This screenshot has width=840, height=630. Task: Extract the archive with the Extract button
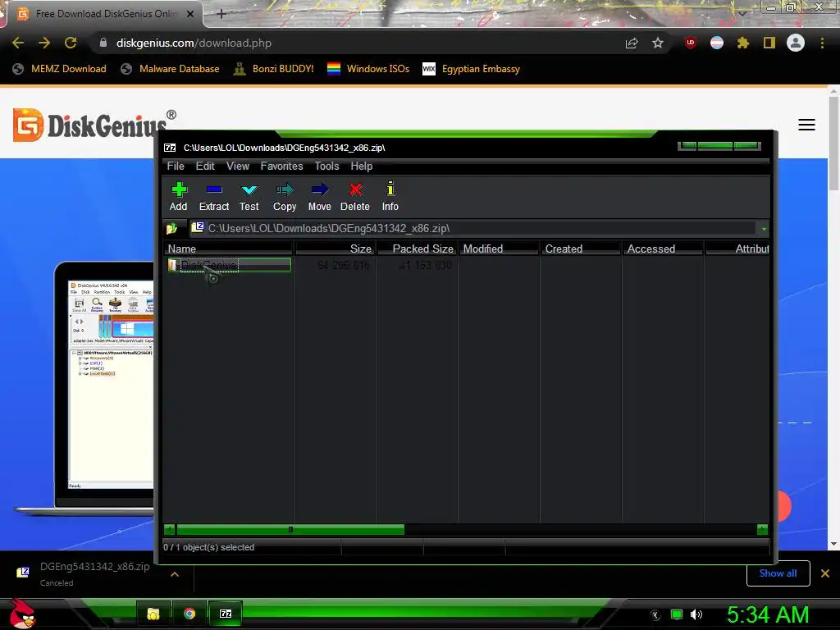click(214, 197)
